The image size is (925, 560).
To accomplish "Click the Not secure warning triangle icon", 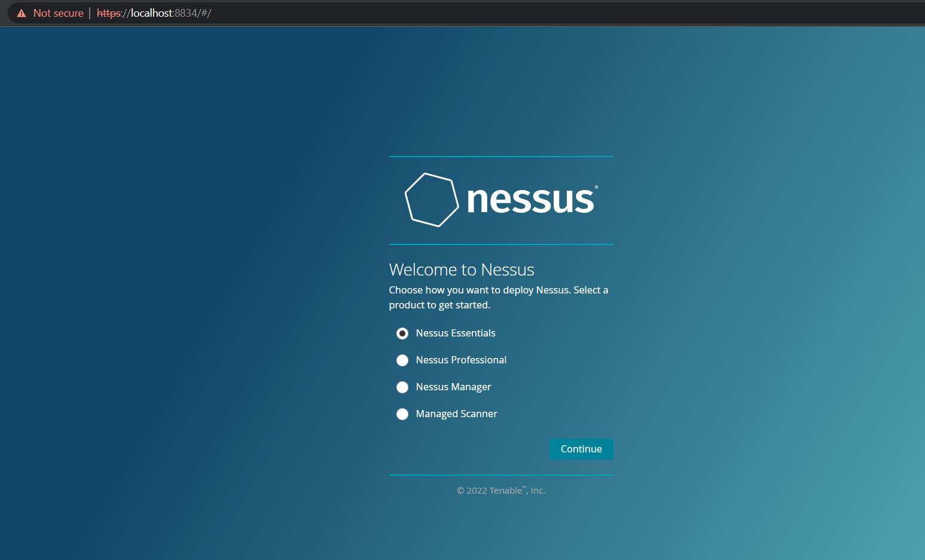I will click(x=22, y=13).
